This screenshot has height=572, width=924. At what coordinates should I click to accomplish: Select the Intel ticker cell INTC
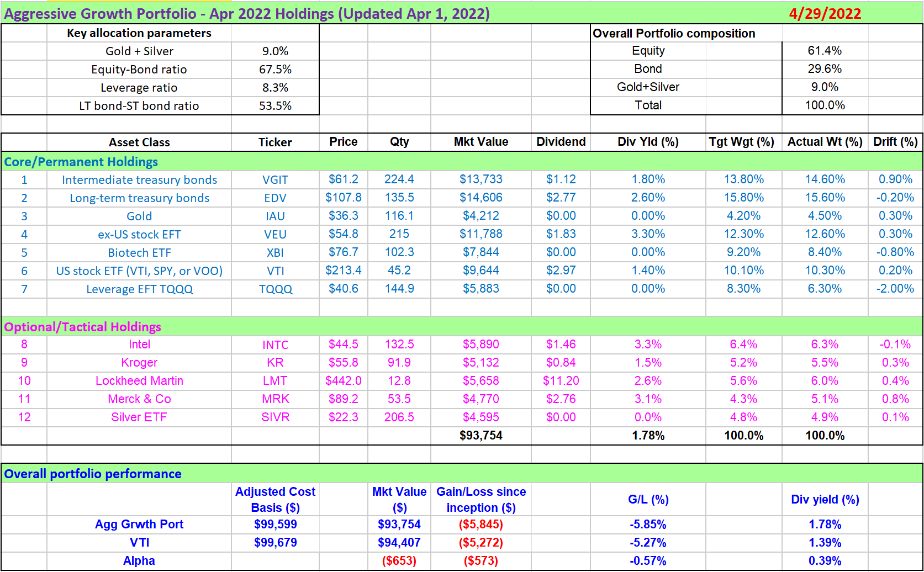(x=274, y=344)
